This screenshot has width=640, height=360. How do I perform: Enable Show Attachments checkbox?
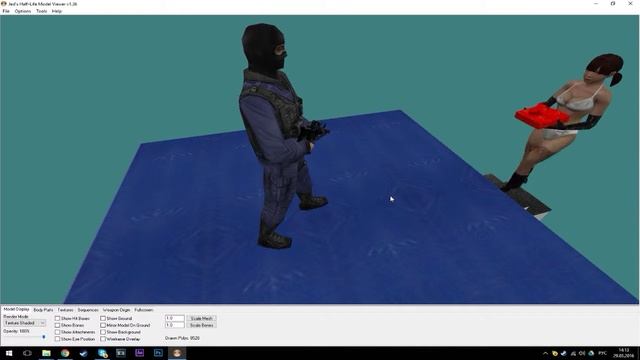[x=58, y=332]
